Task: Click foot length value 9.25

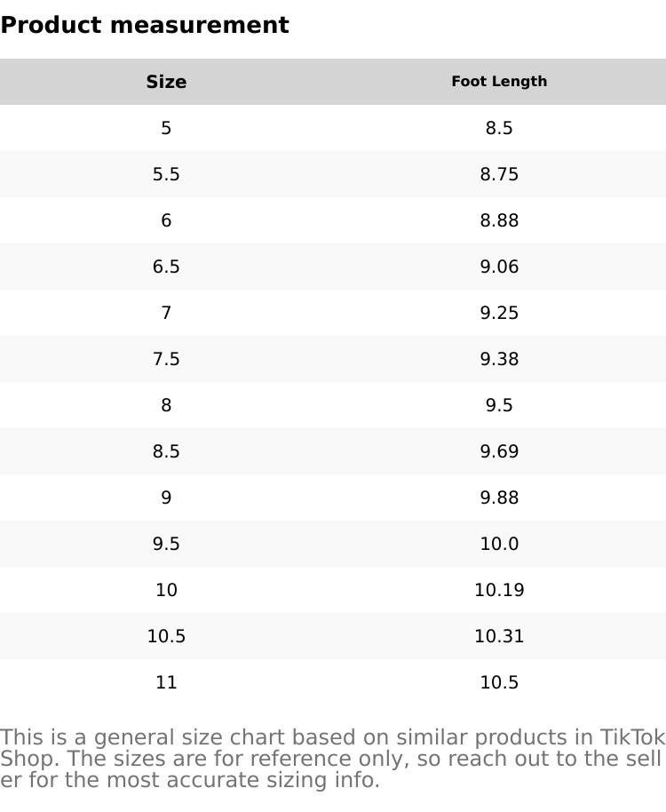Action: coord(499,313)
